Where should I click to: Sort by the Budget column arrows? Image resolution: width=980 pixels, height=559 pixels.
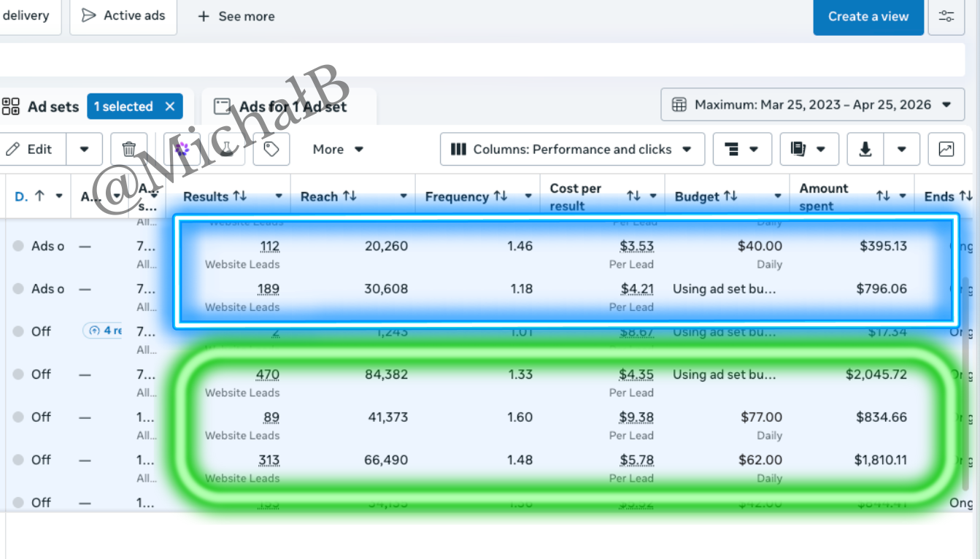click(x=730, y=196)
